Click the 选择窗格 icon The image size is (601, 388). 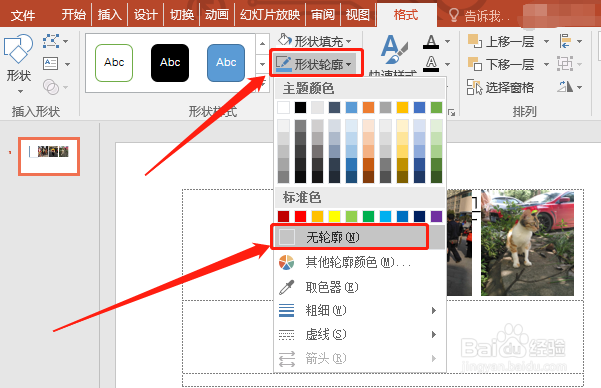(475, 87)
